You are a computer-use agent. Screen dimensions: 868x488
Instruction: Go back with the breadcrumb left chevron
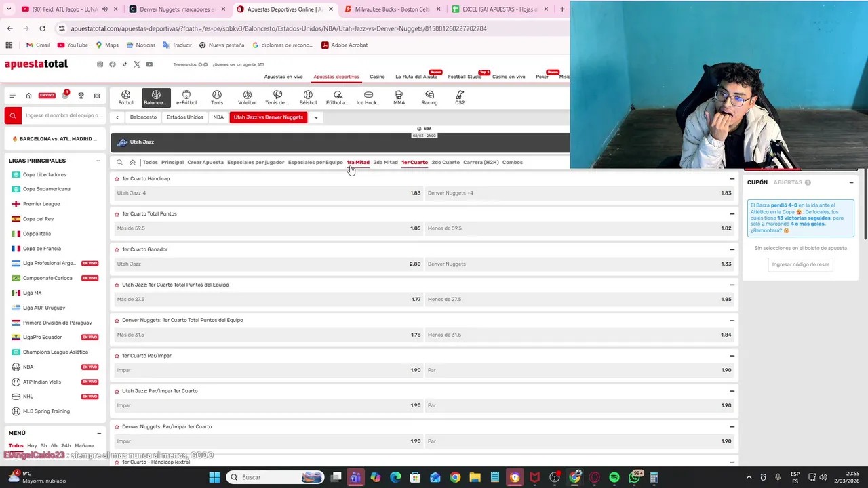click(117, 117)
